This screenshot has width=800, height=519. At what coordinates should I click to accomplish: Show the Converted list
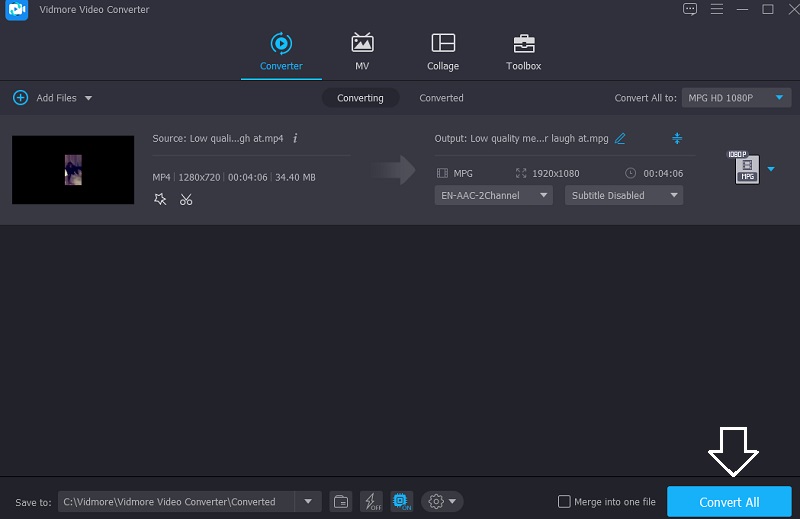pos(441,98)
